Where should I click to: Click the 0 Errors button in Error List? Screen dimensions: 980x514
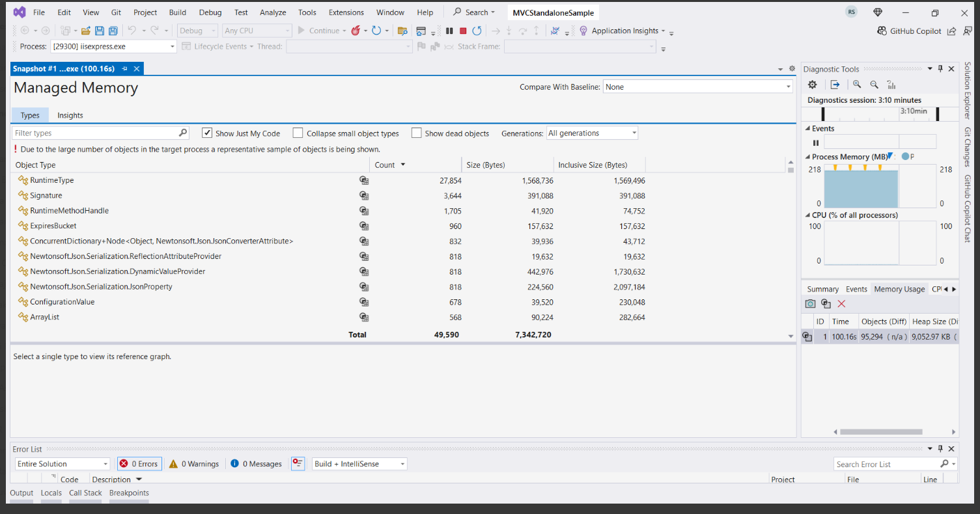point(139,463)
